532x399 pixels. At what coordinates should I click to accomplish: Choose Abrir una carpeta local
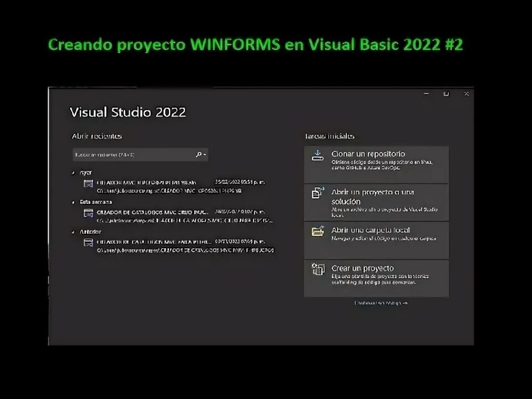pos(376,241)
